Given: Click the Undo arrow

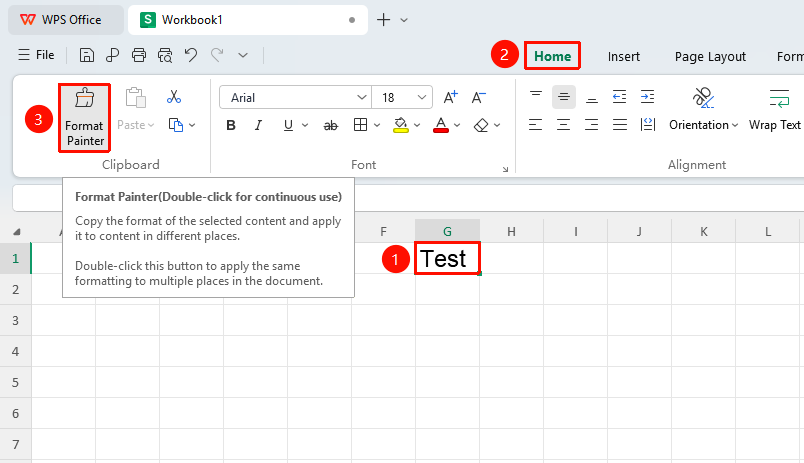Looking at the screenshot, I should [191, 55].
